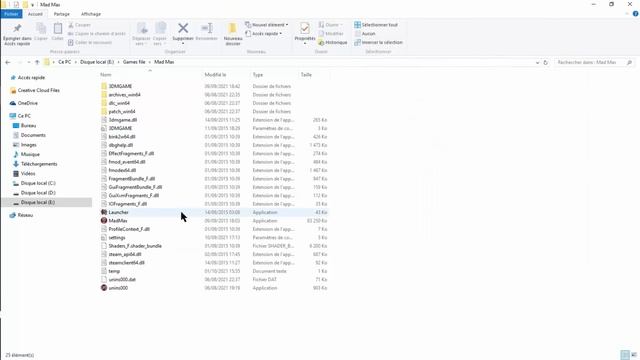This screenshot has height=360, width=640.
Task: Click the Copier ribbon icon
Action: 41,32
